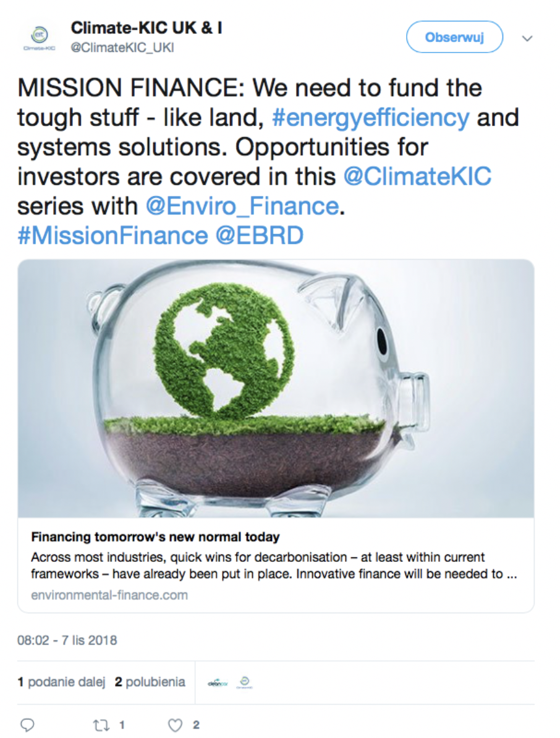560x738 pixels.
Task: Open the glass piggy bank article image
Action: 276,388
